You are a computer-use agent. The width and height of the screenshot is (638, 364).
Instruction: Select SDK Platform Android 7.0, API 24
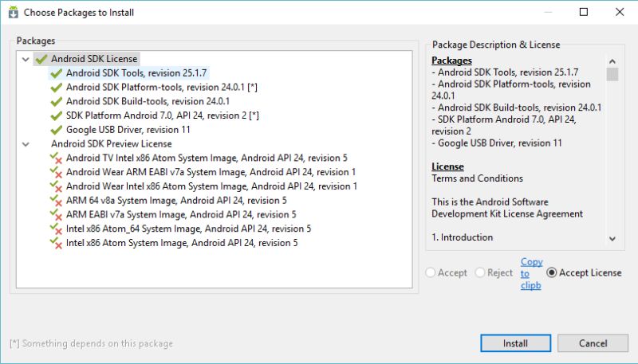point(163,115)
